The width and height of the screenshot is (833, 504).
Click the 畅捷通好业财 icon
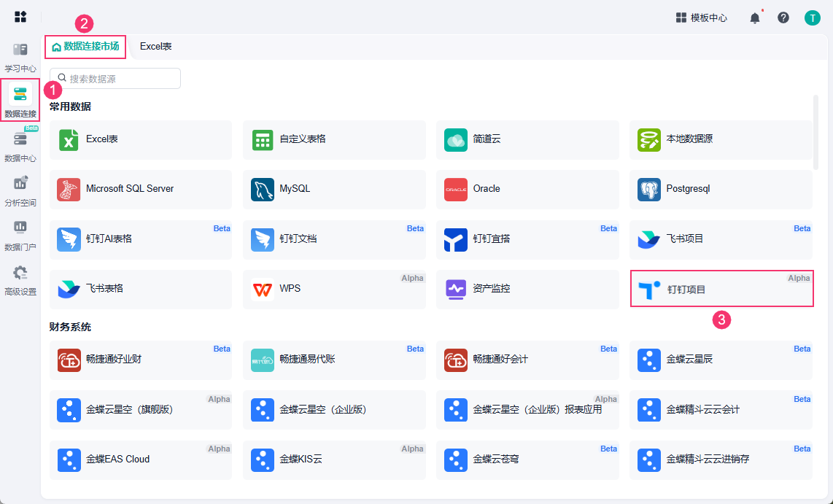(69, 360)
